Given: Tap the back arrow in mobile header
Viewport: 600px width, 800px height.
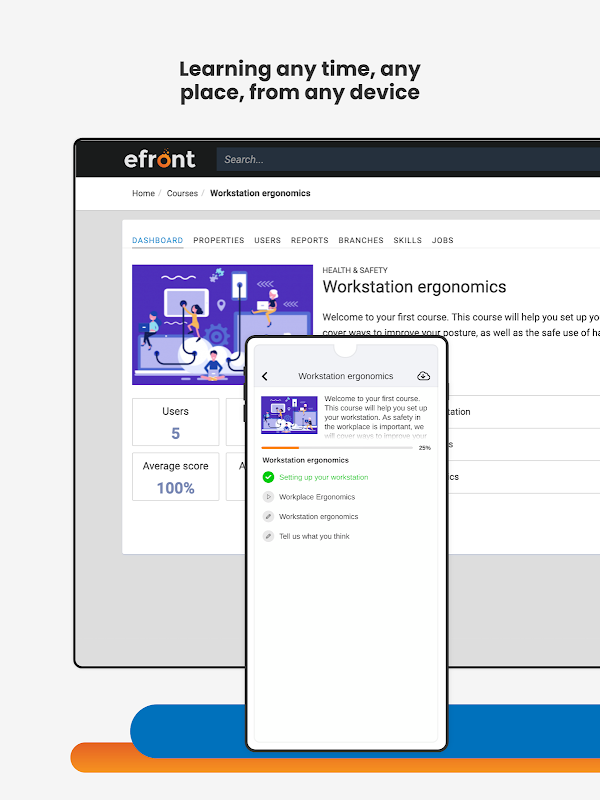Looking at the screenshot, I should [265, 376].
